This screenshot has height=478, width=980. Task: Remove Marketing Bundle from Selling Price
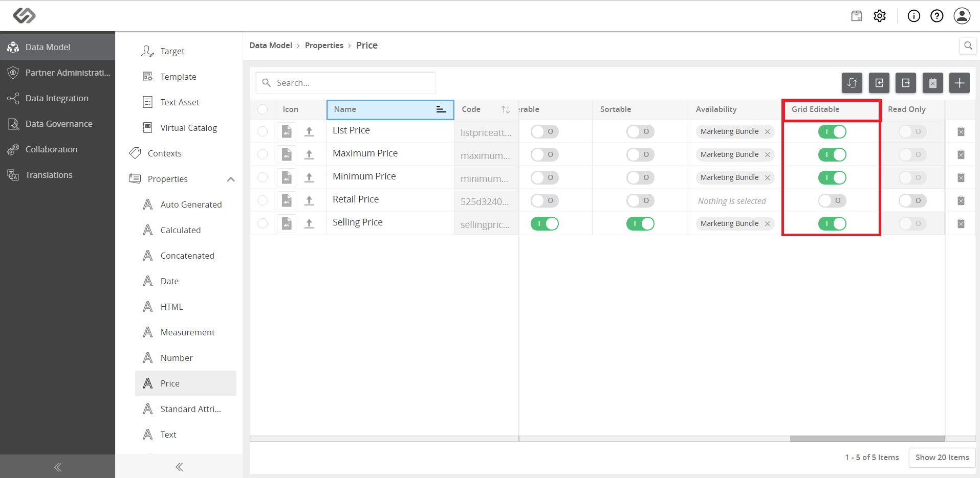768,224
